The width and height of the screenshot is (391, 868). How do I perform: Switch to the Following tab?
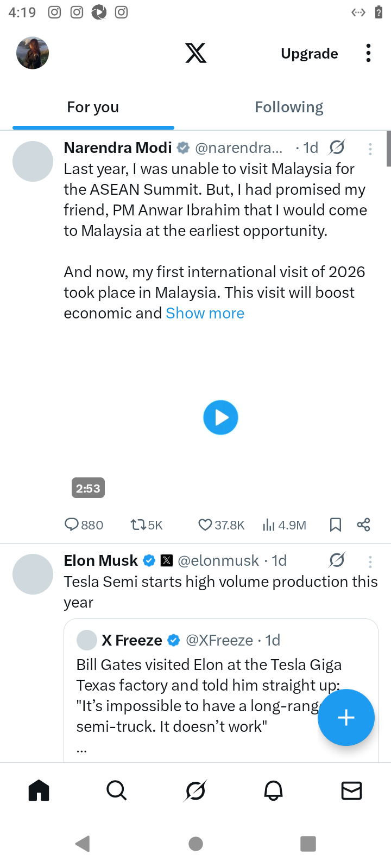pos(289,107)
